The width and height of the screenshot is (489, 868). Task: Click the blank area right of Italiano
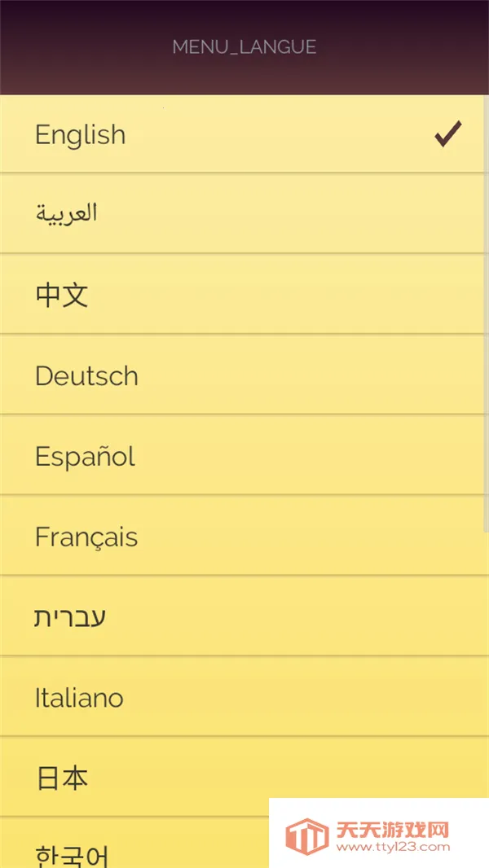point(310,698)
